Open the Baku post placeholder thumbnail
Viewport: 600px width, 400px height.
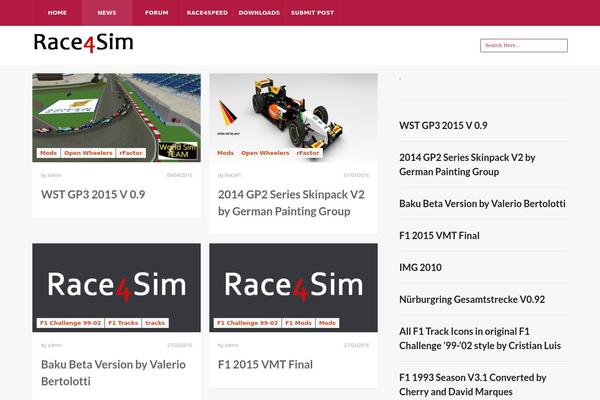[x=116, y=287]
